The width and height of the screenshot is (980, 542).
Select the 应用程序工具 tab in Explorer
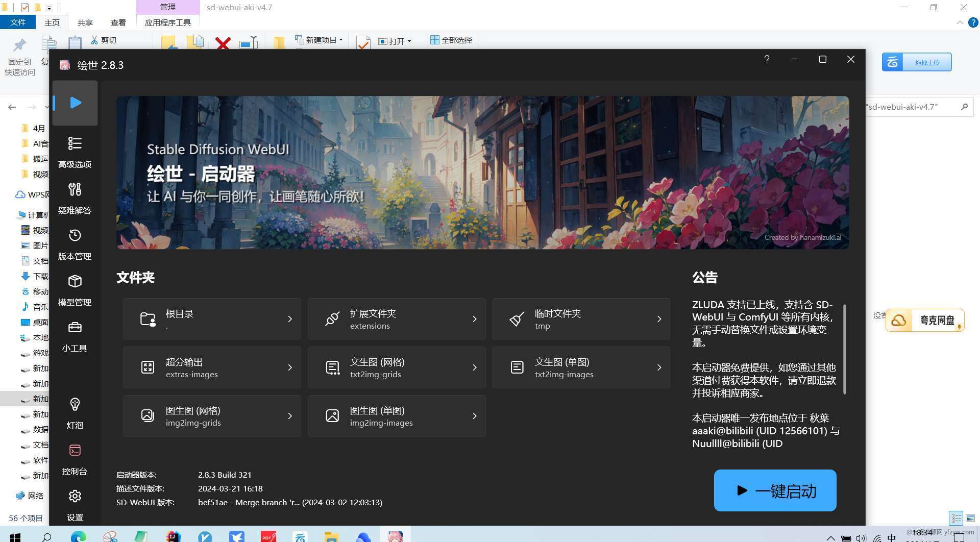[168, 22]
